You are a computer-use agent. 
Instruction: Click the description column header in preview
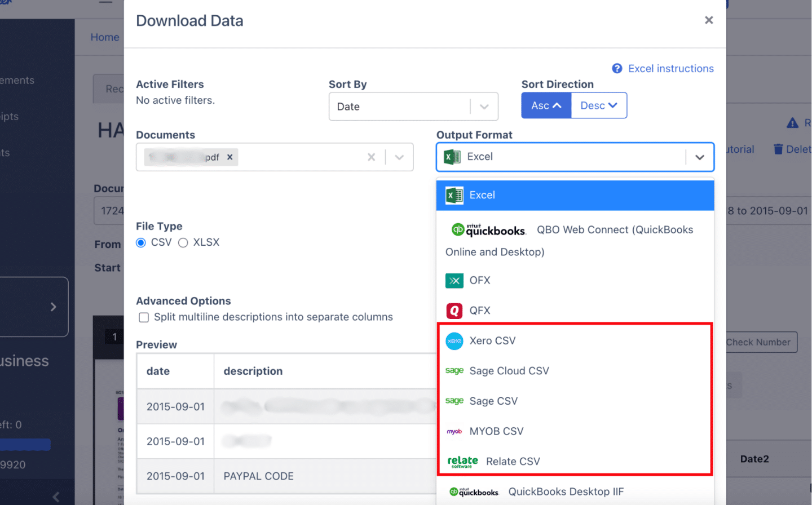point(325,371)
